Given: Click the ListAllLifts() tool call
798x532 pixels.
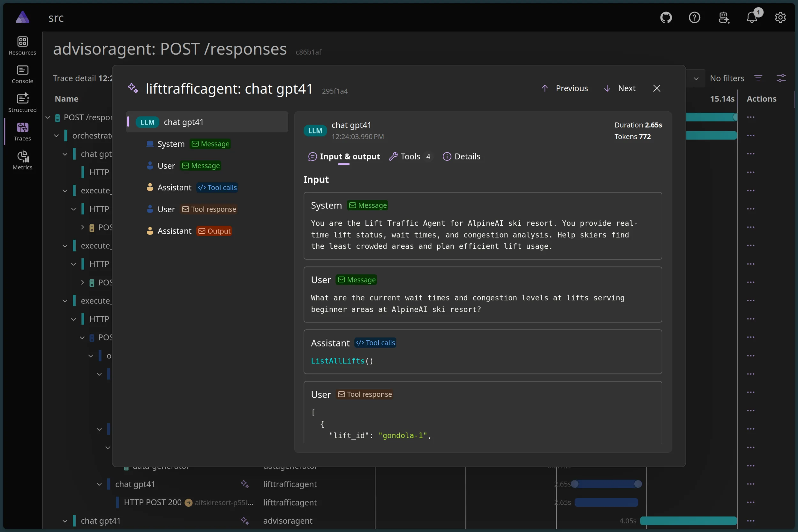Looking at the screenshot, I should click(x=342, y=361).
